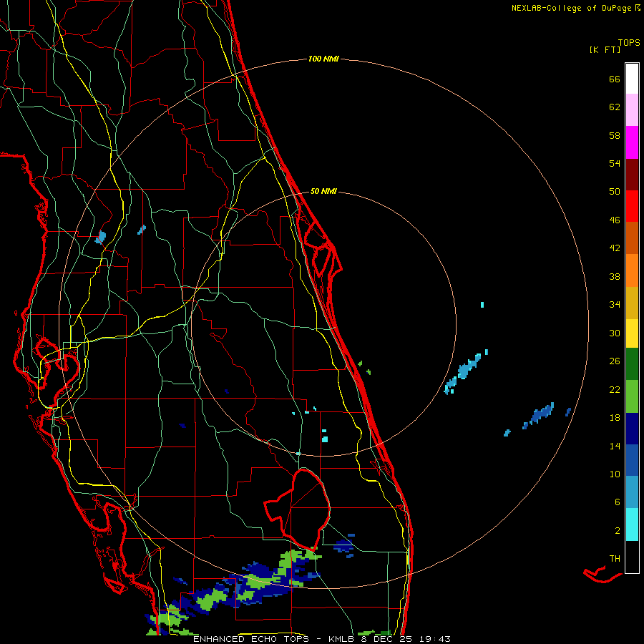Click the yellow legend swatch
The width and height of the screenshot is (644, 644).
click(x=632, y=333)
